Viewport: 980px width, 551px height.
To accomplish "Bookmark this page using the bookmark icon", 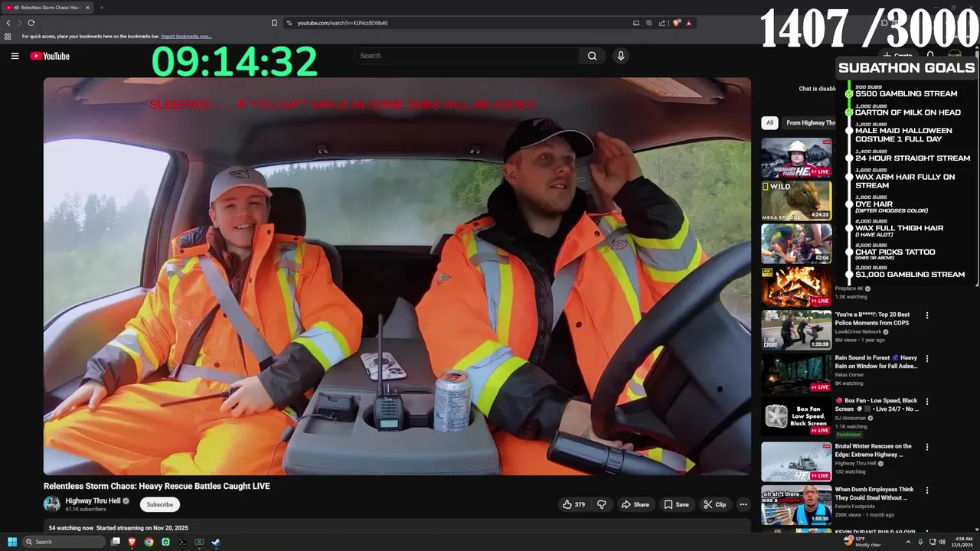I will pos(274,23).
